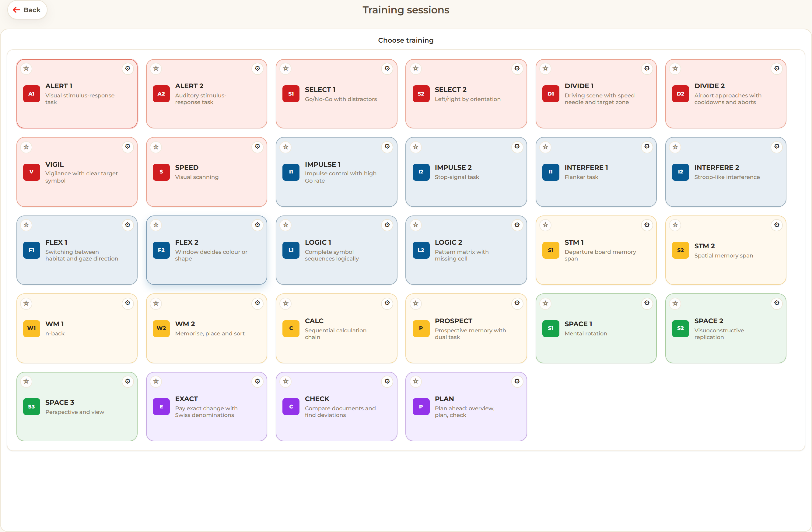Screen dimensions: 812x532
Task: Open the WM 1 n-back training
Action: pos(77,328)
